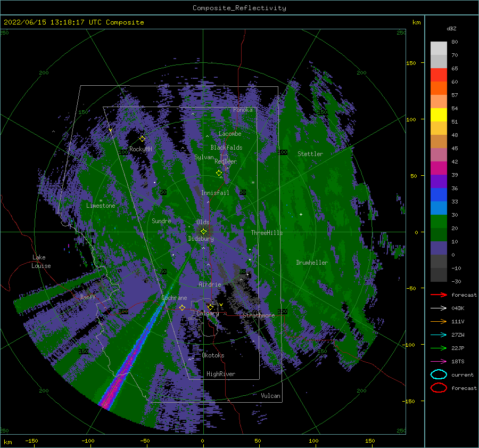
Task: Select the purple 36-39 dBZ swatch
Action: coord(439,182)
